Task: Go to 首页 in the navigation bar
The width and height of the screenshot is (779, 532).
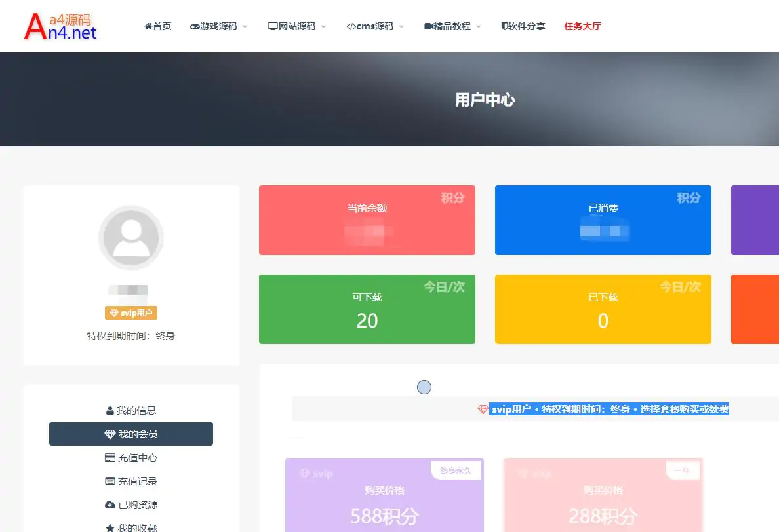Action: pos(158,26)
